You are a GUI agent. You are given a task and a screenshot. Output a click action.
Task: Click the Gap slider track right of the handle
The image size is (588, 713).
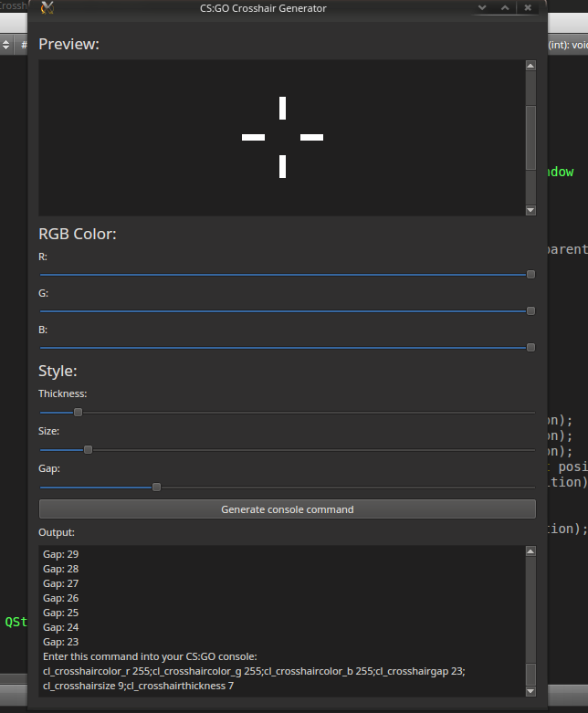348,487
